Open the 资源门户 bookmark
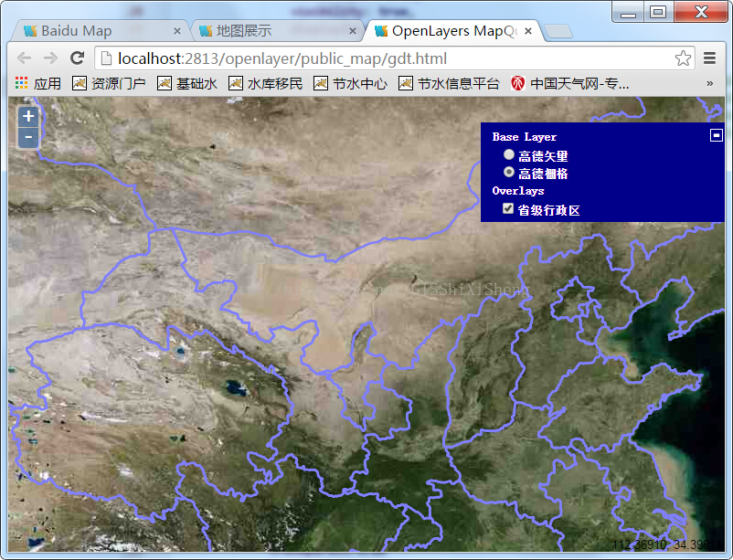This screenshot has width=733, height=560. (109, 84)
